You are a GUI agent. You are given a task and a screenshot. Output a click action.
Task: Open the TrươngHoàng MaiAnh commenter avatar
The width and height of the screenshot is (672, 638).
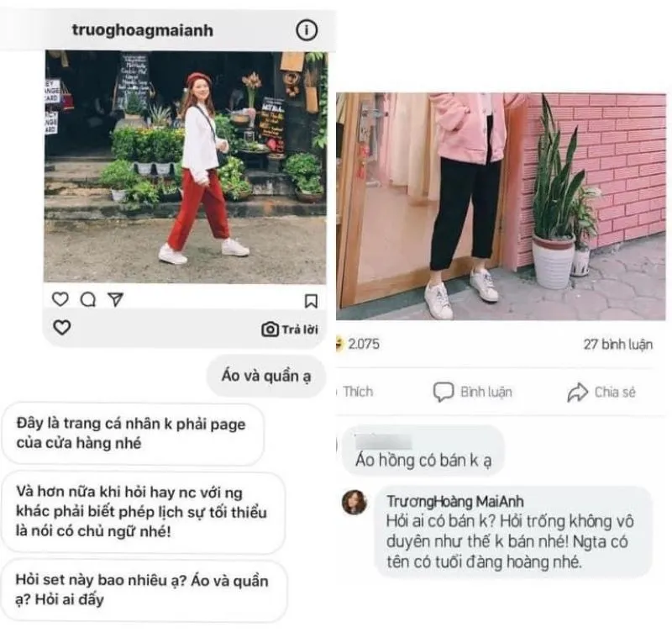(x=354, y=502)
